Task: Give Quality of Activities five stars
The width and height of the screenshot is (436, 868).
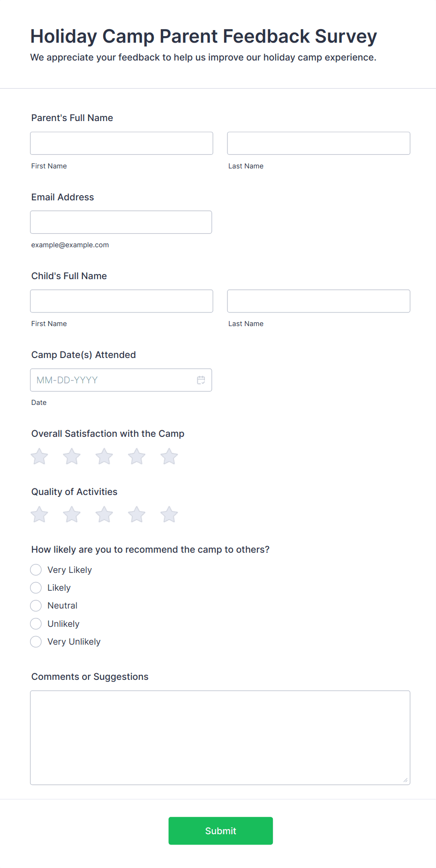Action: pyautogui.click(x=169, y=515)
